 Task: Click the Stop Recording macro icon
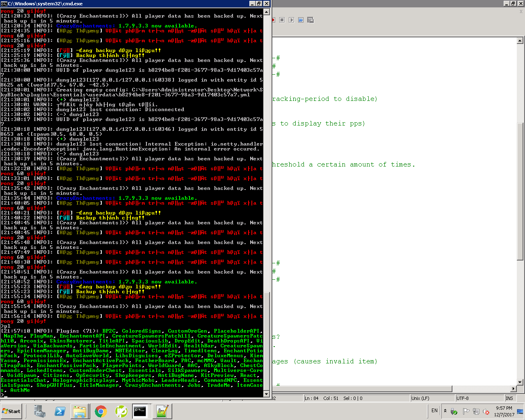(x=282, y=20)
